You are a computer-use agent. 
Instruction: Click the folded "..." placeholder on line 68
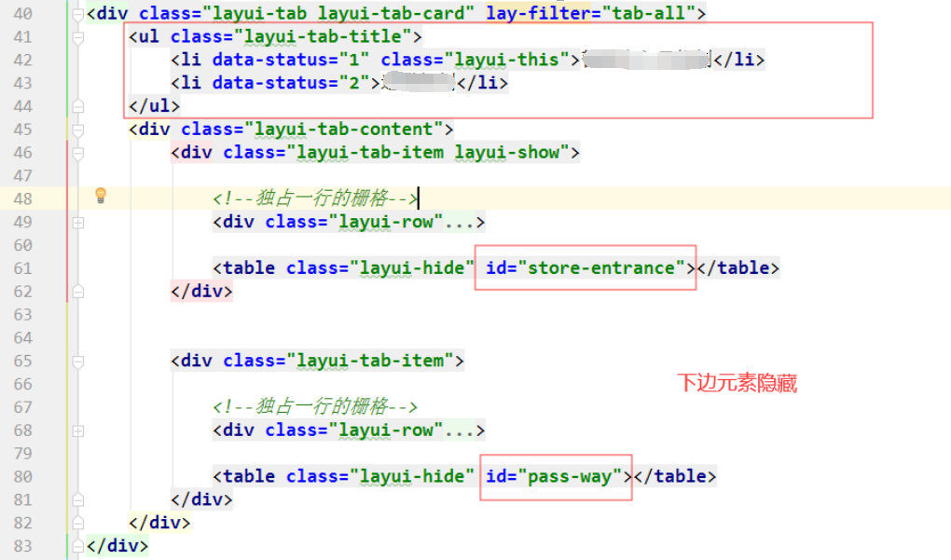pos(459,430)
